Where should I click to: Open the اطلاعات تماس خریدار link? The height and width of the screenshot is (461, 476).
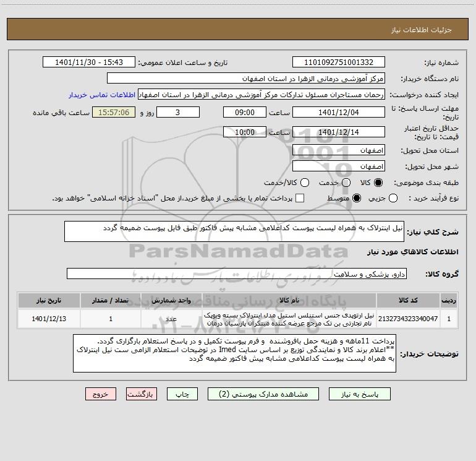click(102, 95)
